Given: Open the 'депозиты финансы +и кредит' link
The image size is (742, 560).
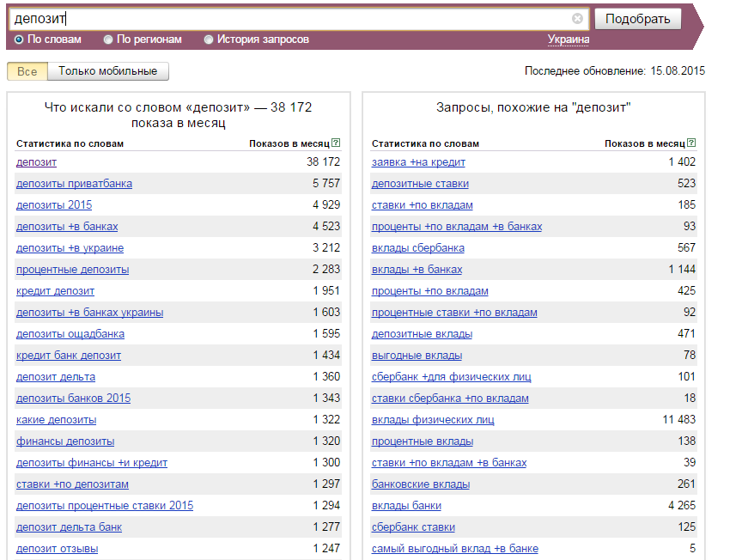Looking at the screenshot, I should click(x=92, y=463).
